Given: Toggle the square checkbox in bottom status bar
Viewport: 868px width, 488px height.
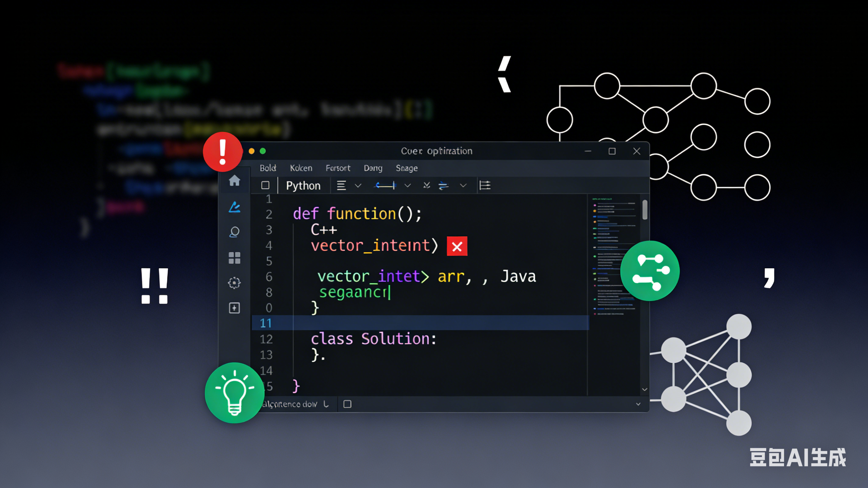Looking at the screenshot, I should tap(347, 404).
